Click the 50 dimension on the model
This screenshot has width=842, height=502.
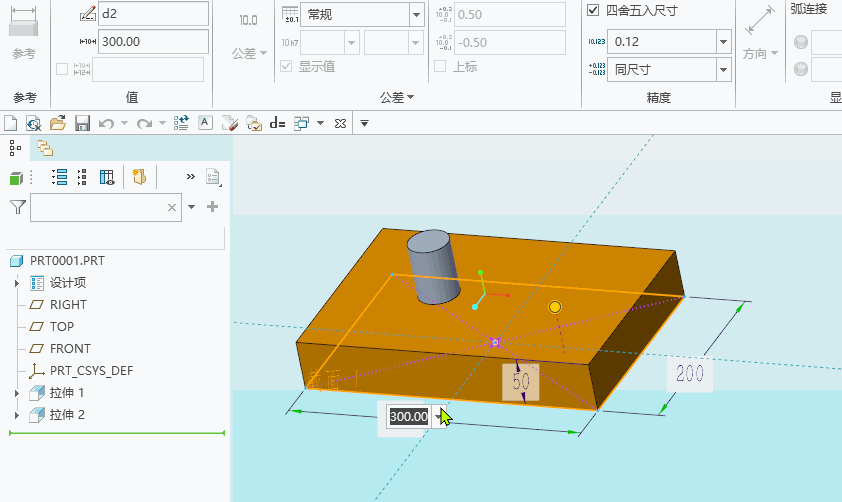tap(520, 382)
